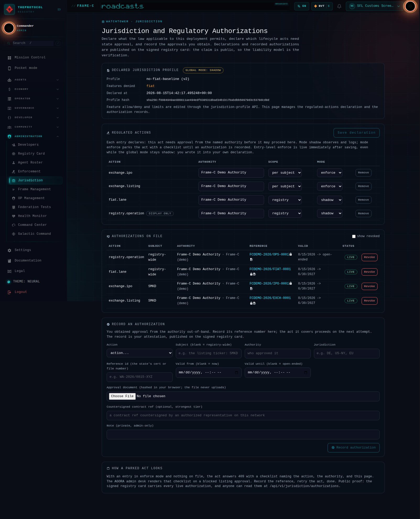This screenshot has height=519, width=420.
Task: Click the Developers people icon
Action: pos(14,145)
